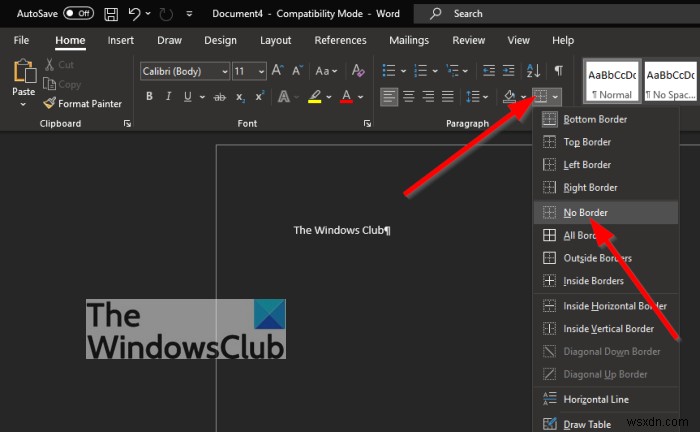Viewport: 700px width, 432px height.
Task: Open the Undo history dropdown arrow
Action: coord(148,14)
